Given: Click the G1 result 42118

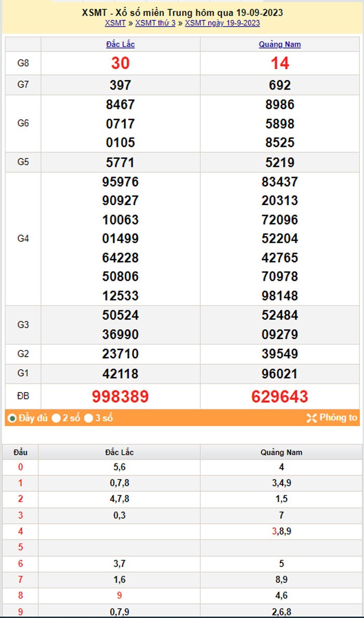Looking at the screenshot, I should click(120, 374).
